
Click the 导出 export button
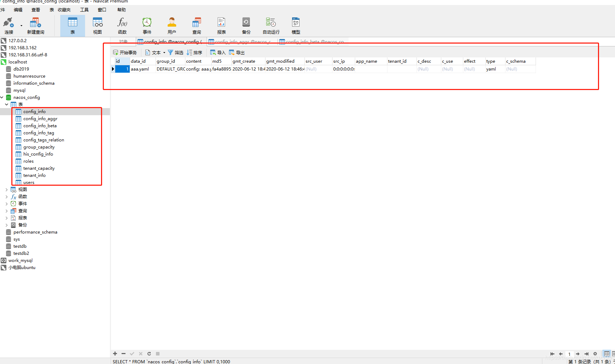pos(237,52)
